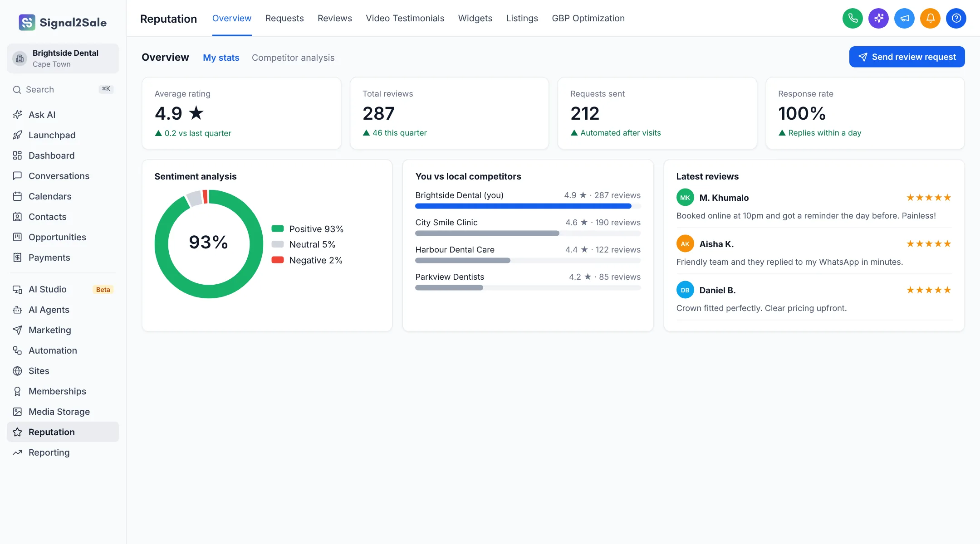Go to Launchpad in sidebar

(x=63, y=135)
